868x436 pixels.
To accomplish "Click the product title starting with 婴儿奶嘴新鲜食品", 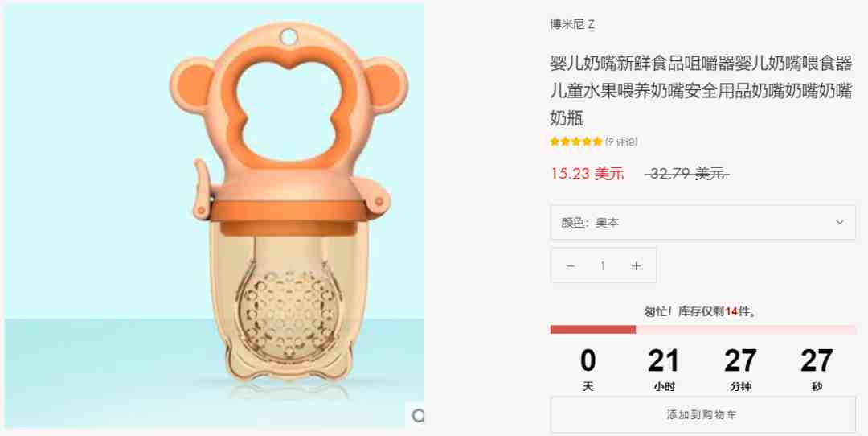I will 701,91.
